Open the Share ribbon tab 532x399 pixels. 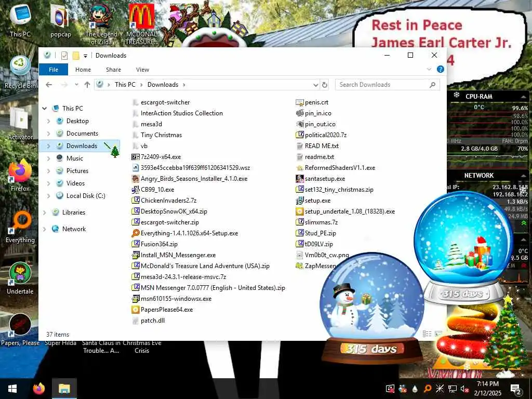pyautogui.click(x=113, y=70)
